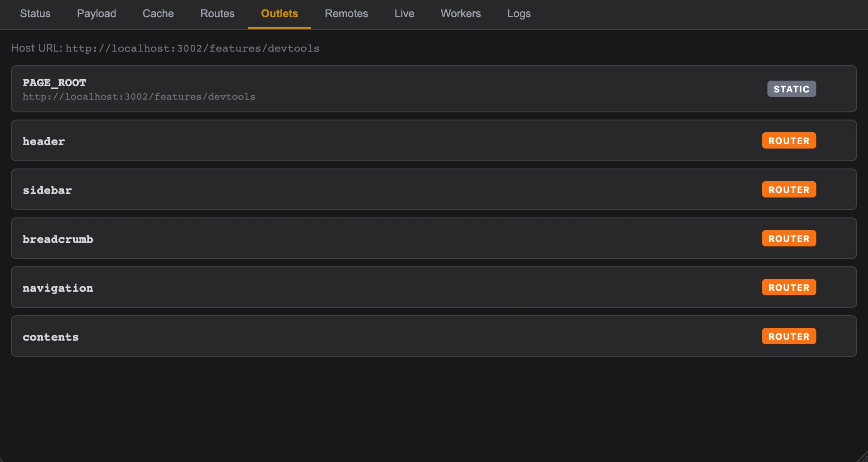This screenshot has height=462, width=868.
Task: Click the active Outlets tab
Action: point(280,14)
